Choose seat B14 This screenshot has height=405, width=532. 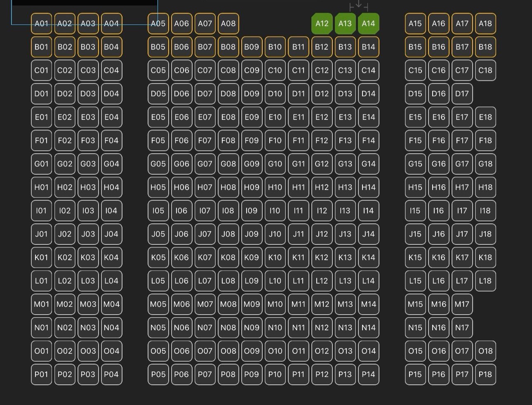click(x=368, y=47)
